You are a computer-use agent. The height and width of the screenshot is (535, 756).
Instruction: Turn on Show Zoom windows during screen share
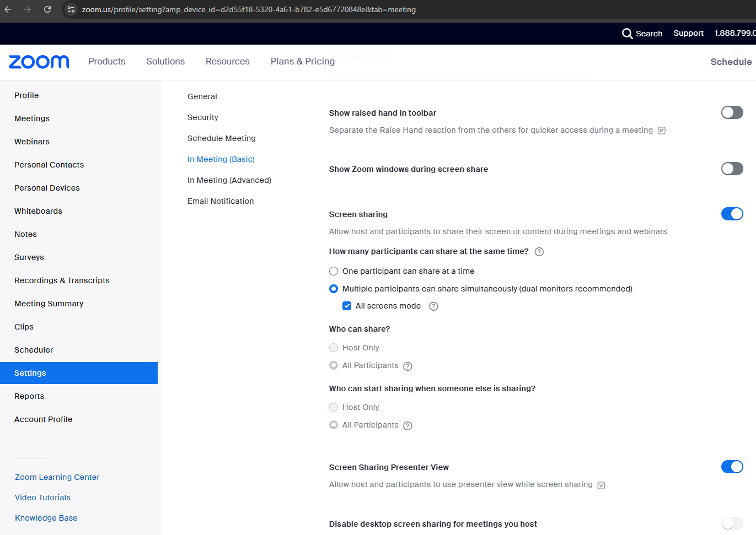732,169
